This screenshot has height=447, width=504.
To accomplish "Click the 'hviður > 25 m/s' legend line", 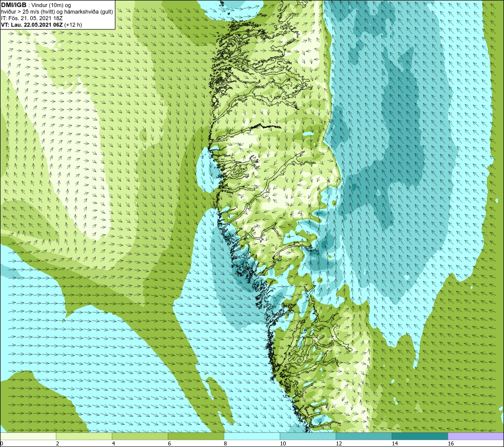I will pyautogui.click(x=57, y=12).
